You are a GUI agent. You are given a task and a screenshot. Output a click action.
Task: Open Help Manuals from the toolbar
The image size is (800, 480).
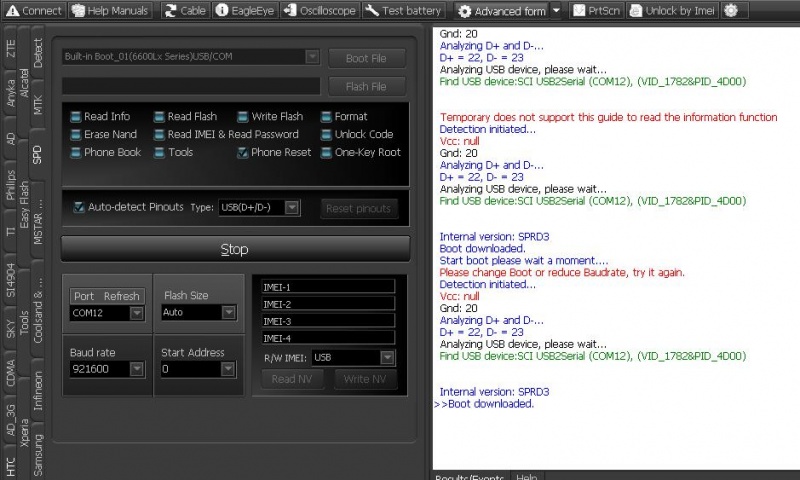83,11
